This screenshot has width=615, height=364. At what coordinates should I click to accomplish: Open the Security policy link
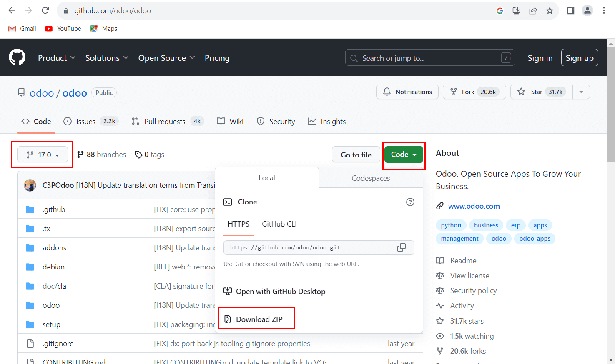[474, 291]
